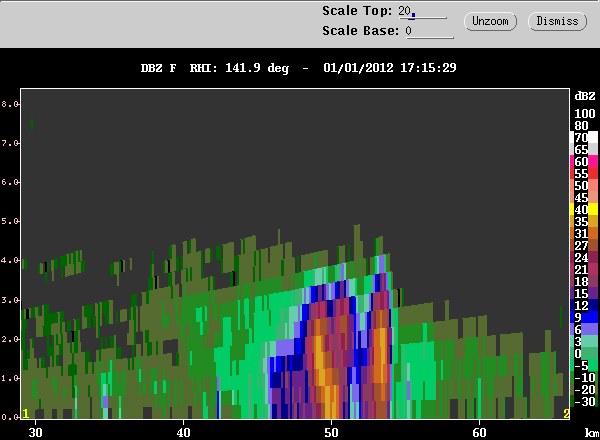Screen dimensions: 600x440
Task: Click the 01/01/2012 17:15:29 timestamp
Action: (390, 68)
